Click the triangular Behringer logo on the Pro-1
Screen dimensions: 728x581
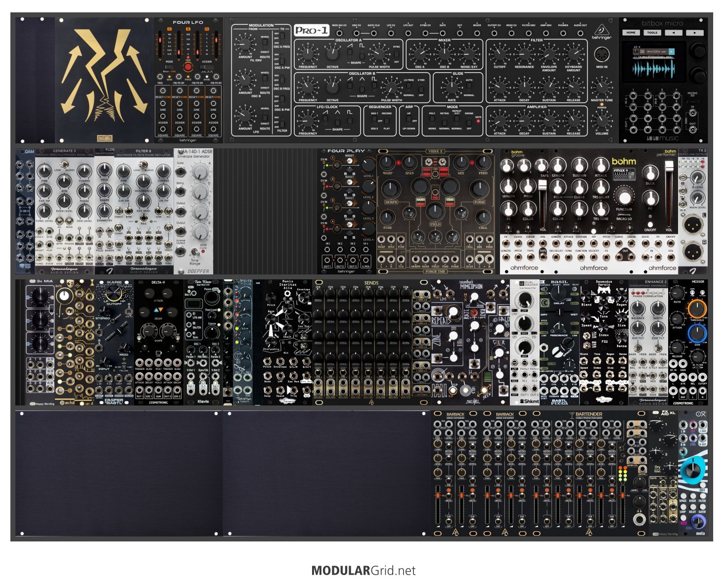click(x=601, y=31)
